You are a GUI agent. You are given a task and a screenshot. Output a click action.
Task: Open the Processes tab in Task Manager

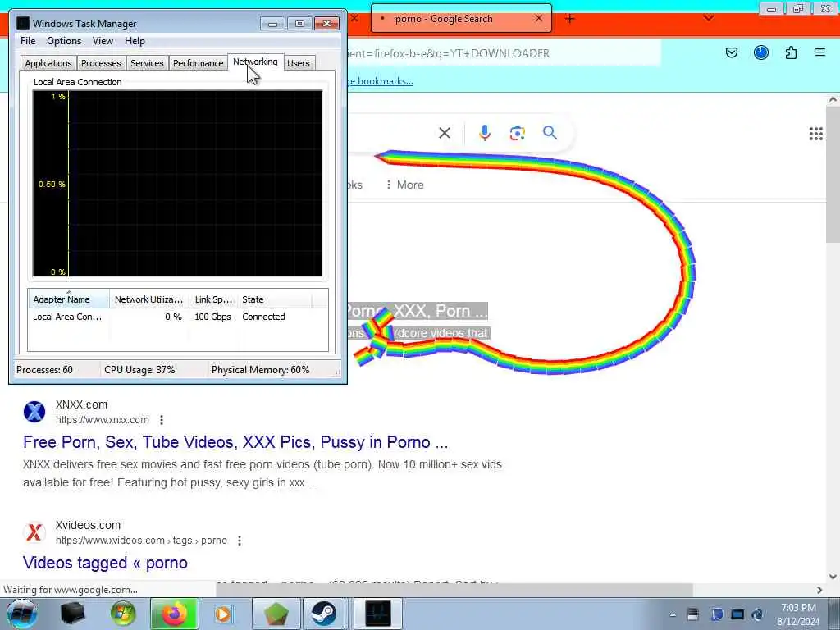tap(101, 63)
